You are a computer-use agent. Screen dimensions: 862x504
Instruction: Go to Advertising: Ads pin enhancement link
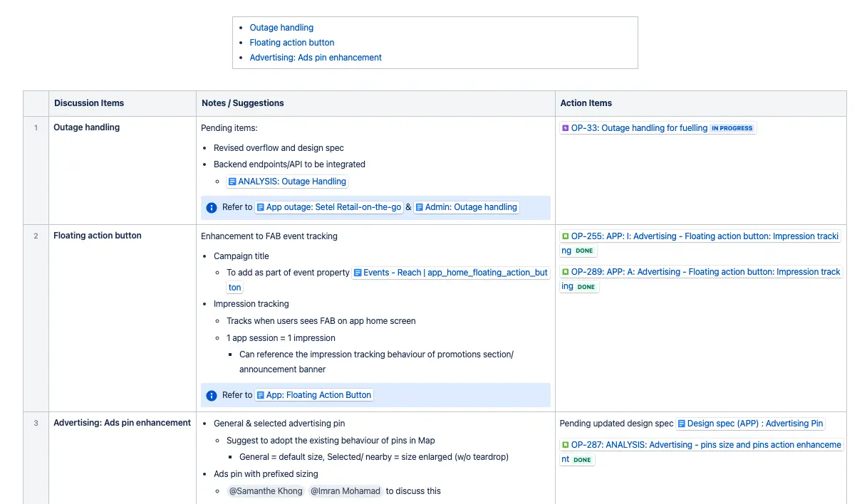pos(316,58)
